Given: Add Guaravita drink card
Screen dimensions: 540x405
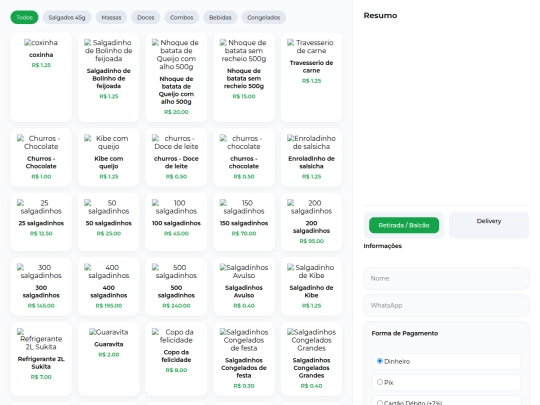Looking at the screenshot, I should [x=108, y=359].
